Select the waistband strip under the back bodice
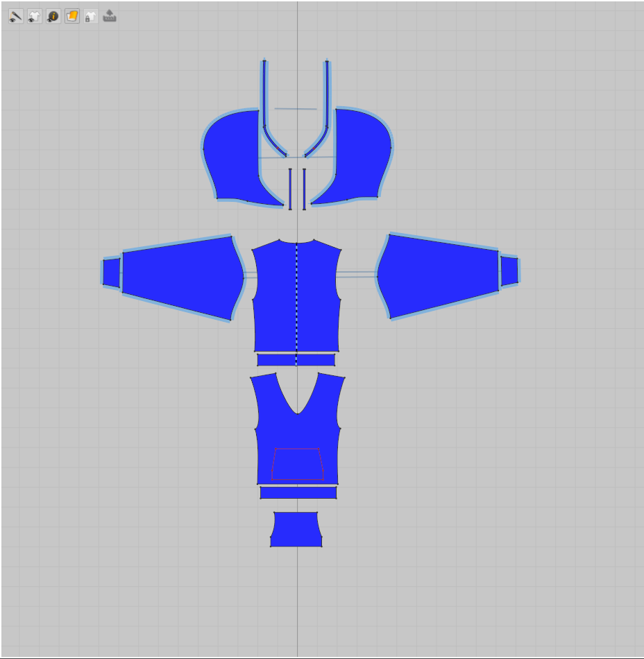 296,360
